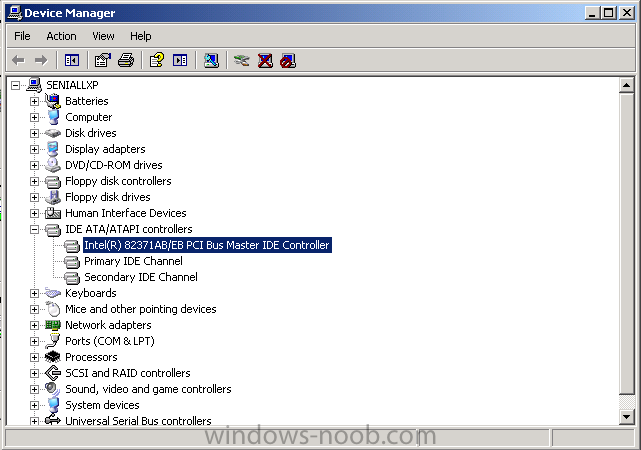This screenshot has height=450, width=641.
Task: Click the vertical scrollbar thumb
Action: (626, 244)
